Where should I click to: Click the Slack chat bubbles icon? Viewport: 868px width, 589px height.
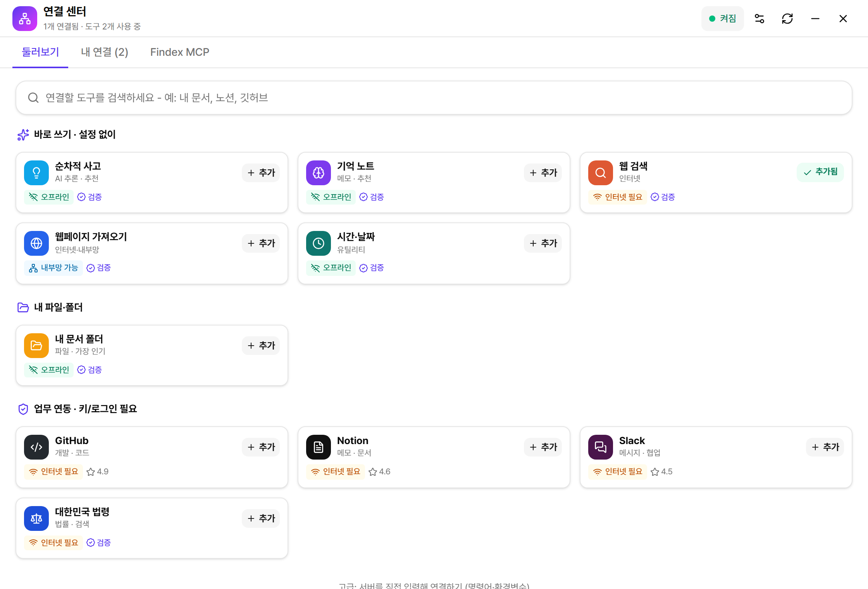[x=601, y=447]
